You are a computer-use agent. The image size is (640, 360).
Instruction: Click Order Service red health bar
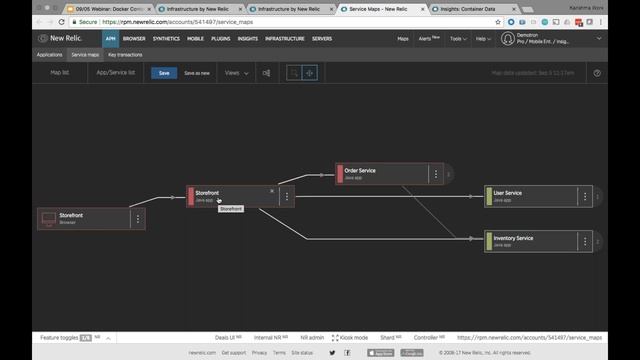[x=340, y=174]
